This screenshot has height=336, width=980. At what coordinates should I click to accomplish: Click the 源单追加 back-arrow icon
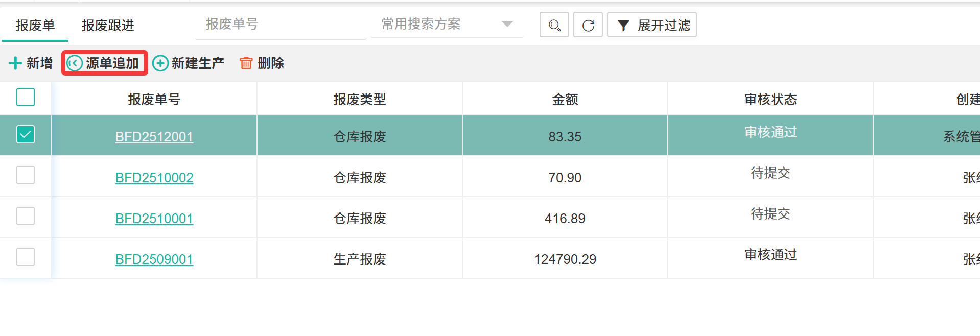coord(75,63)
